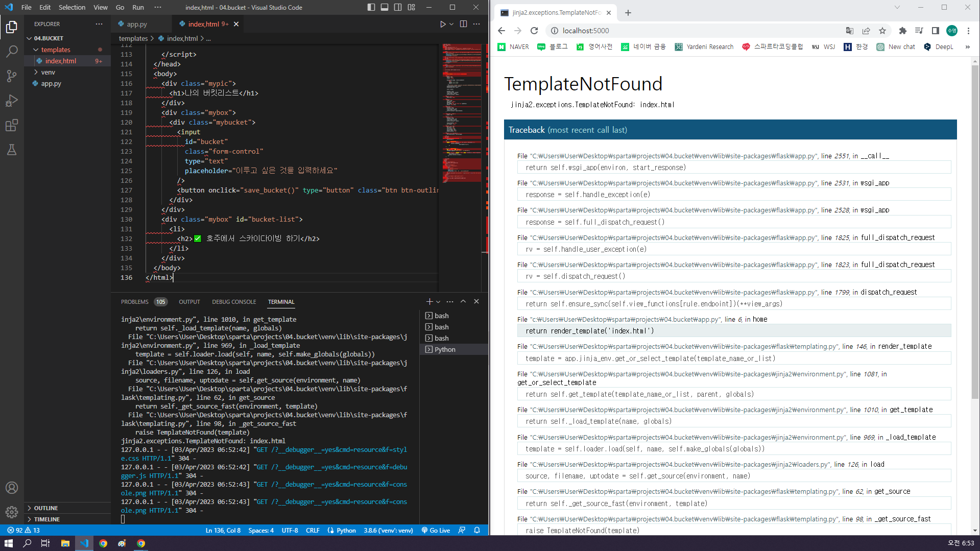The image size is (980, 551).
Task: Share this page from Chrome address bar
Action: [866, 31]
